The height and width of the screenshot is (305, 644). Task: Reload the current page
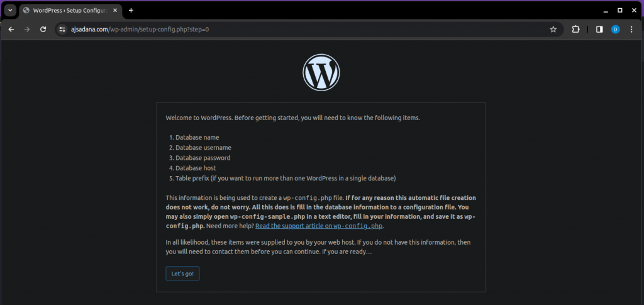point(43,30)
